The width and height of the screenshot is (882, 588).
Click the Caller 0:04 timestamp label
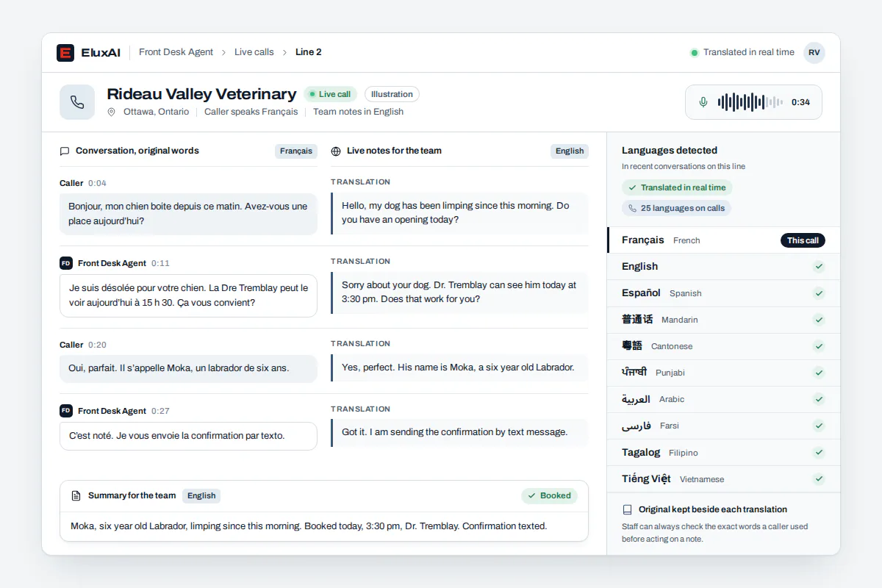click(x=83, y=183)
